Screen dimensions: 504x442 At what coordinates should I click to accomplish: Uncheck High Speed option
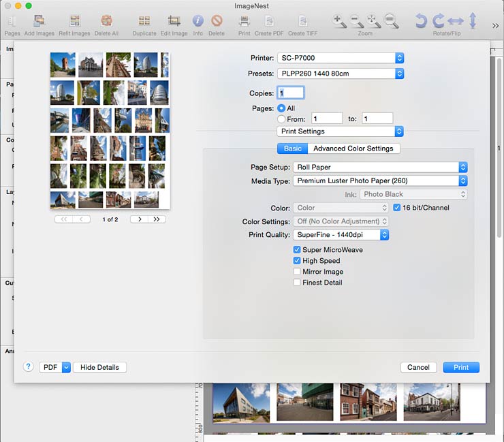click(297, 261)
